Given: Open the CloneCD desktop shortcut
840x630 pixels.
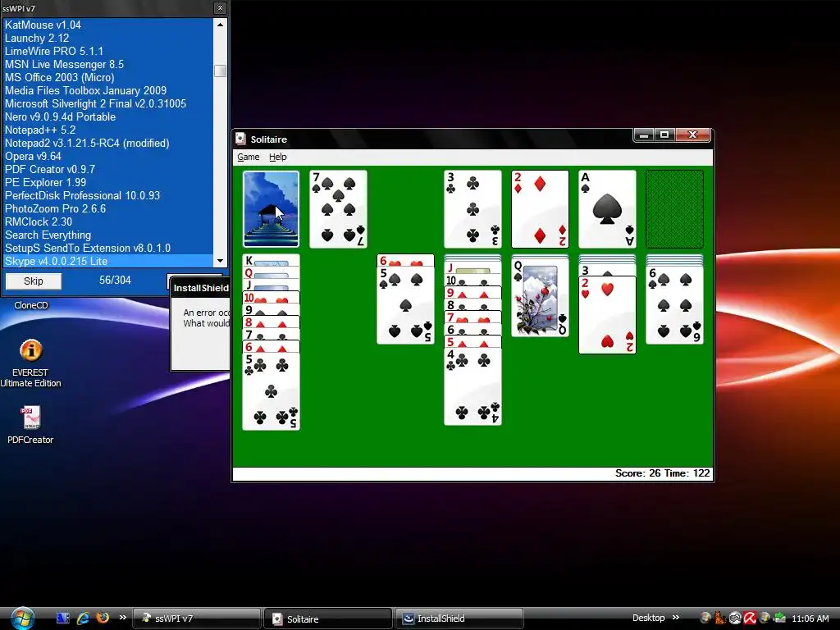Looking at the screenshot, I should 31,305.
